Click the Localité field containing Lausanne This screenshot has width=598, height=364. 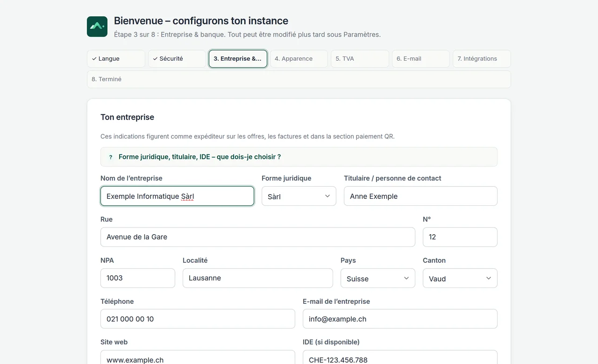tap(258, 278)
